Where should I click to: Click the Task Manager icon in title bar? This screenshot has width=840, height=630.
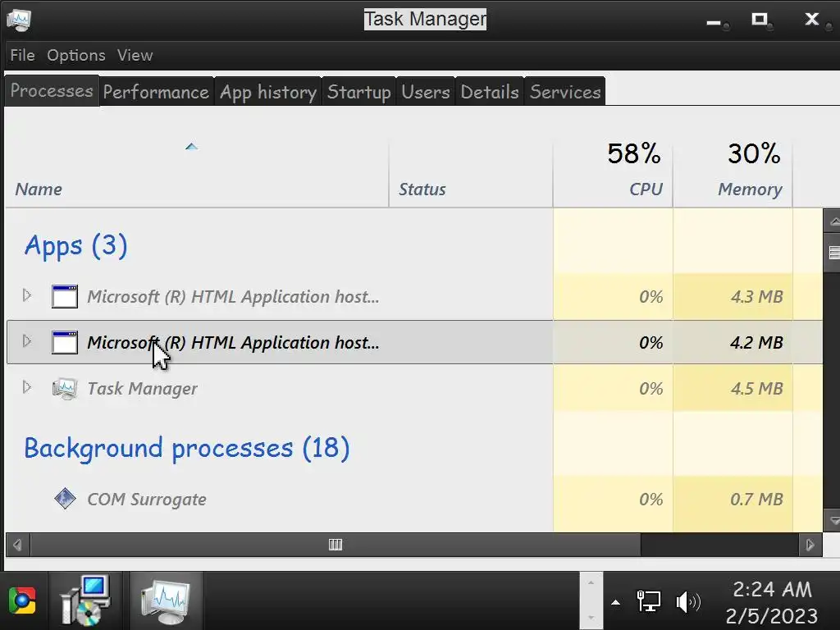(20, 21)
